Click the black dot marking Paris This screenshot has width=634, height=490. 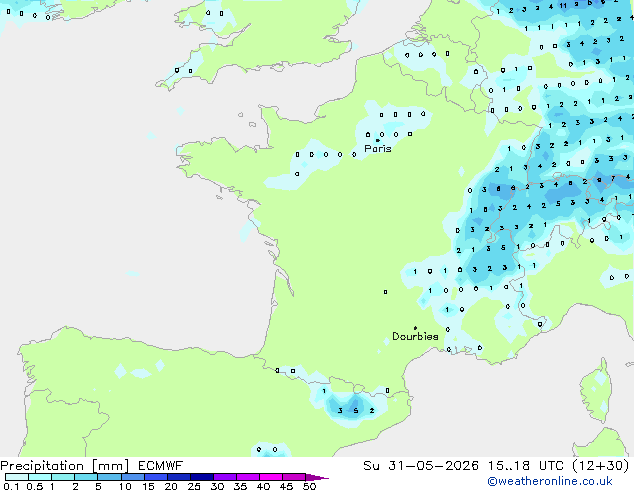click(x=378, y=140)
